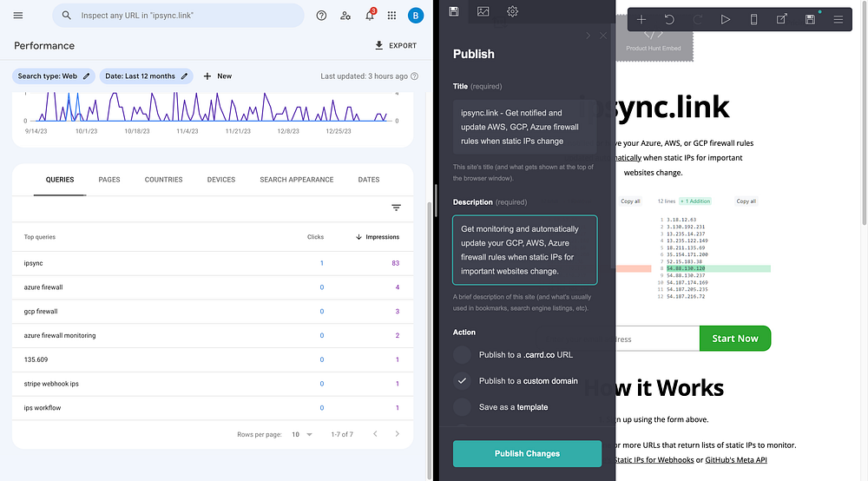Click the 'azure firewall monitoring' query row
Image resolution: width=868 pixels, height=481 pixels.
[213, 335]
